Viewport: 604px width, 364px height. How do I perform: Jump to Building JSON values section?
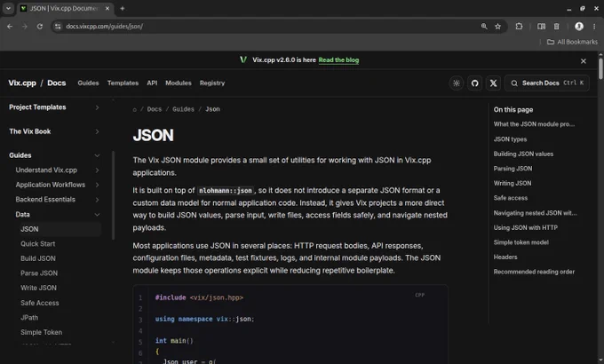tap(523, 154)
